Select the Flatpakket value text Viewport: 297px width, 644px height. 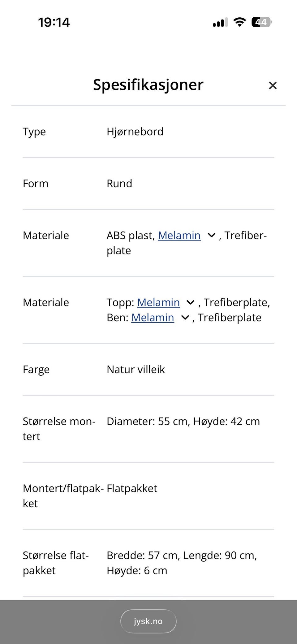tap(132, 488)
